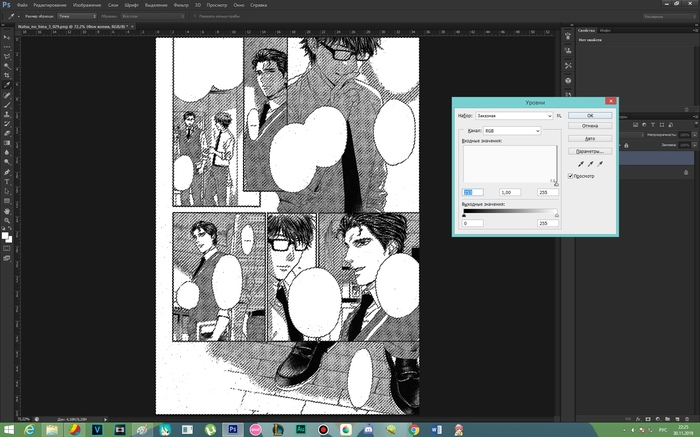Click the Авто button in Levels
Screen dimensions: 700x437
click(x=590, y=139)
